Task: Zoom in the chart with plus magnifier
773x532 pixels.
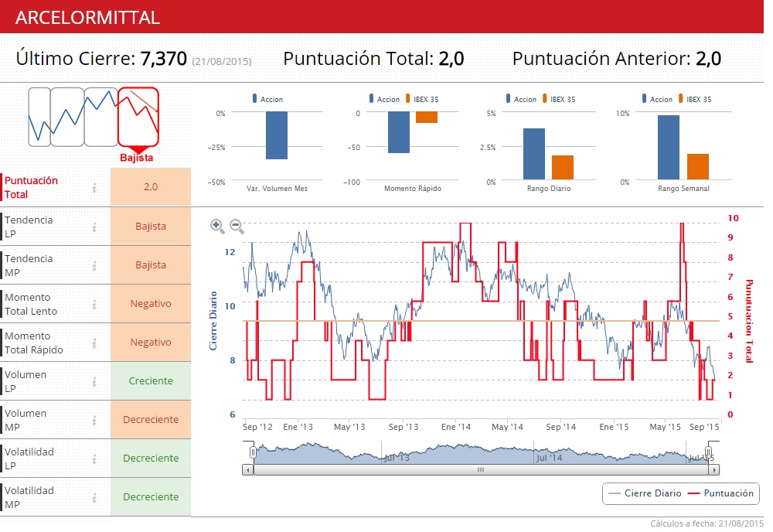Action: [x=217, y=226]
